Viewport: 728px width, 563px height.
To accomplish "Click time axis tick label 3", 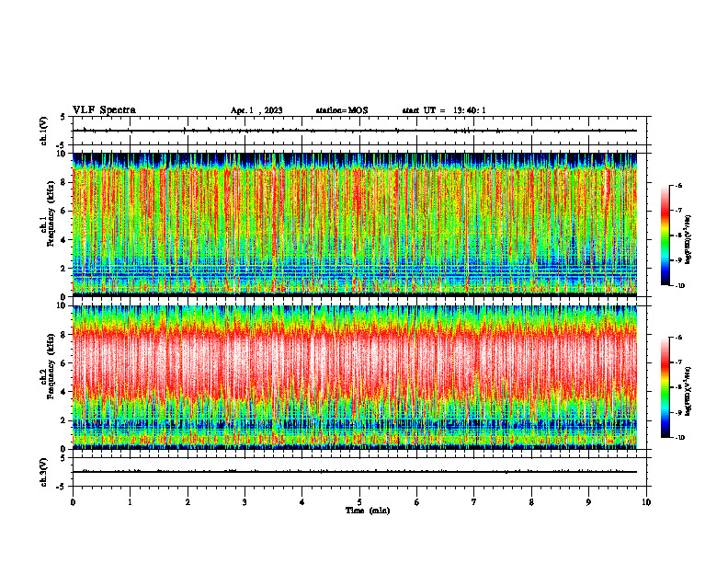I will click(x=245, y=502).
